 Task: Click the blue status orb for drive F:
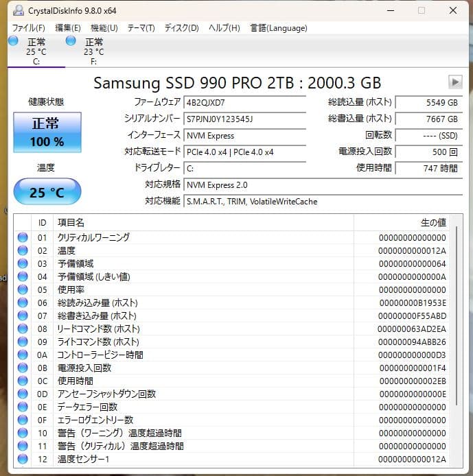coord(71,40)
